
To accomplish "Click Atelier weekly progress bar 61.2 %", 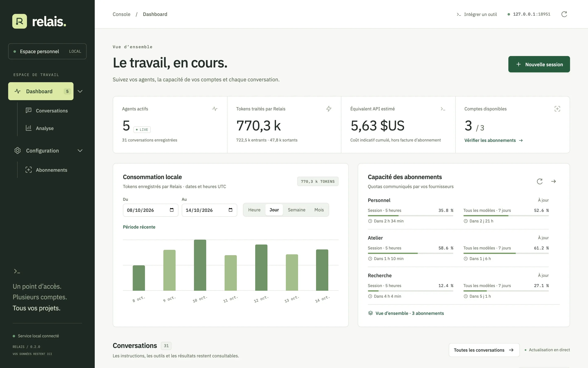I will [x=506, y=253].
